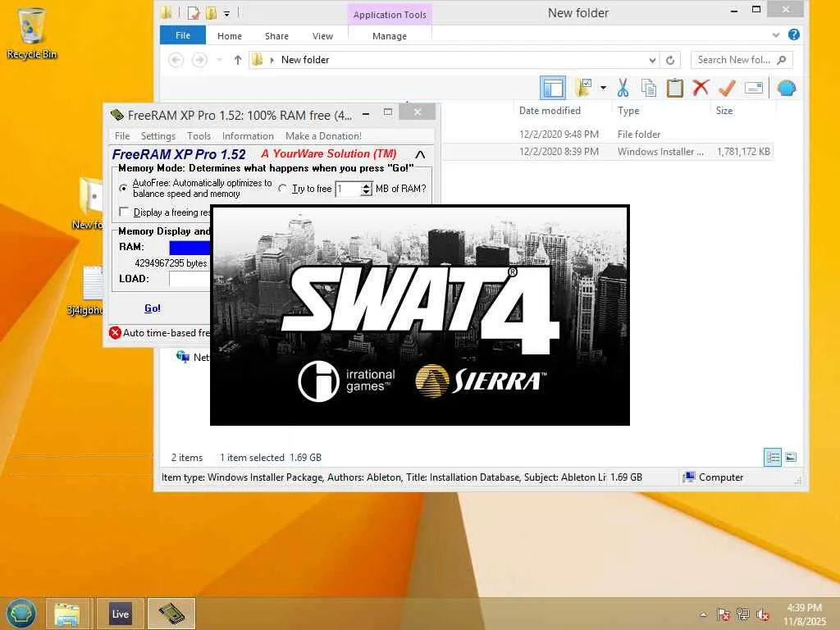
Task: Click the New folder icon in quick access toolbar
Action: (211, 12)
